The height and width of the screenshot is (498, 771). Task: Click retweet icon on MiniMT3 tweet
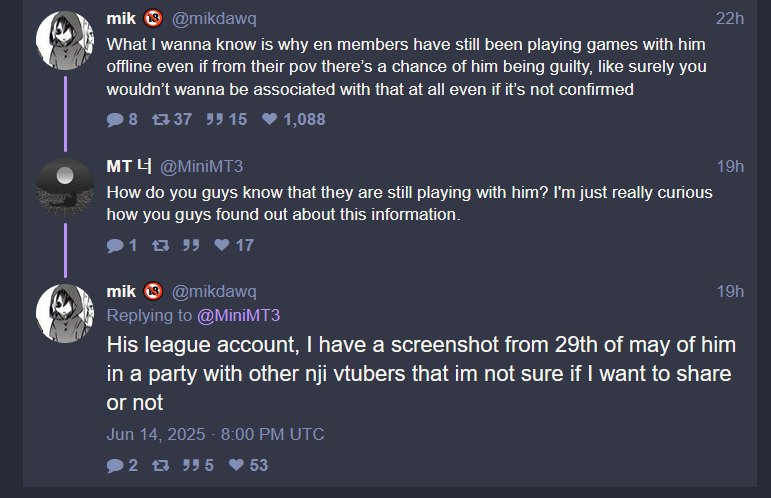pyautogui.click(x=160, y=245)
